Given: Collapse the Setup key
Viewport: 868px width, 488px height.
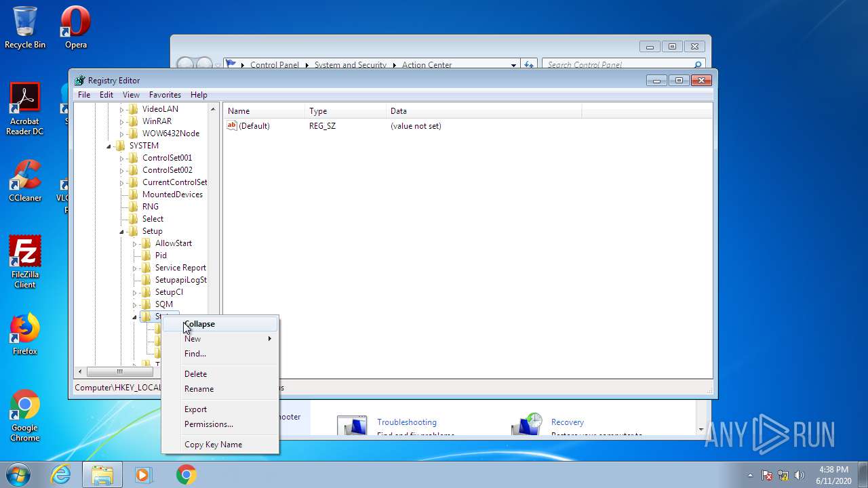Looking at the screenshot, I should 122,231.
